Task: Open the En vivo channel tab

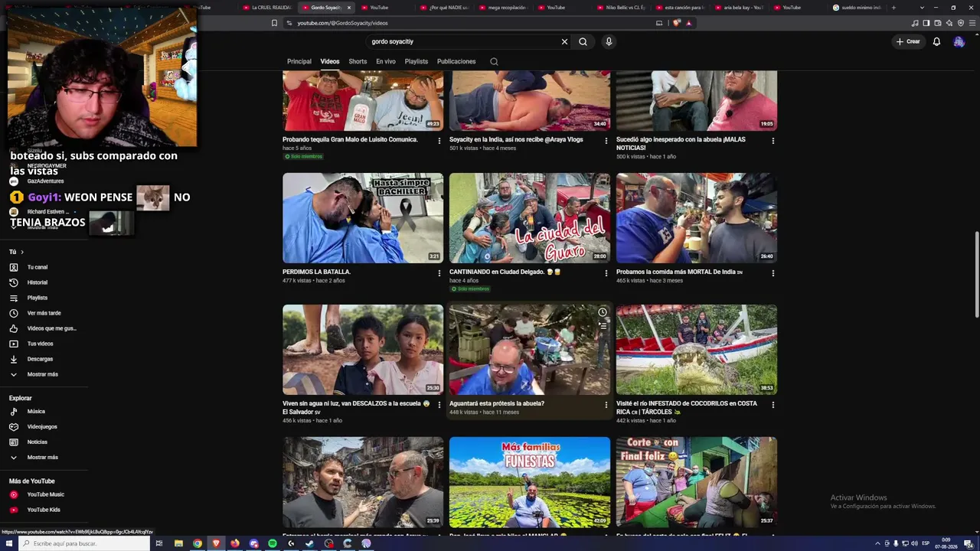Action: (386, 61)
